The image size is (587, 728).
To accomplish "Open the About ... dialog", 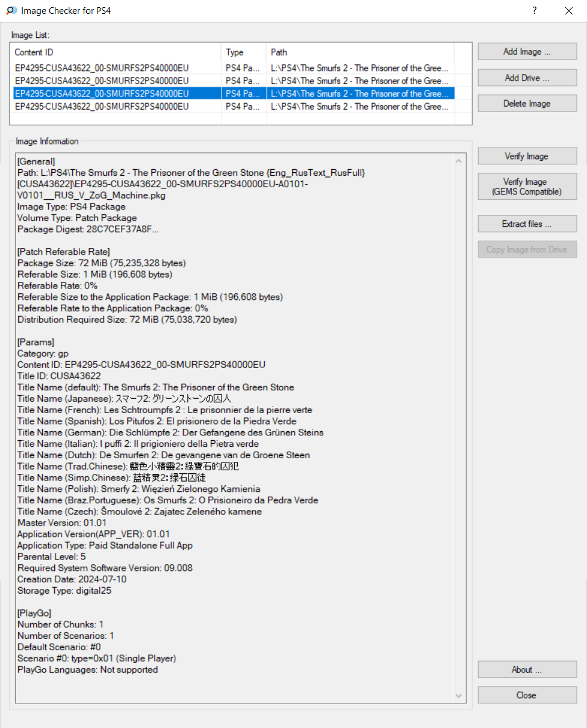I will click(527, 670).
